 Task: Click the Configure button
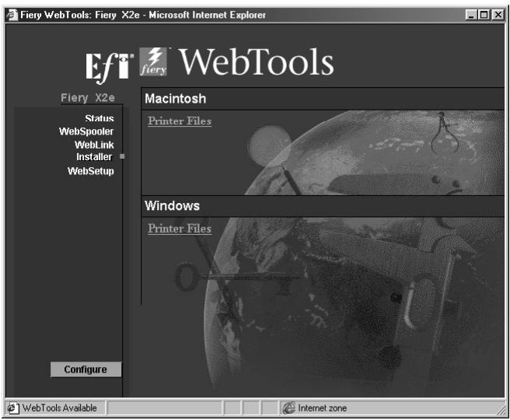click(86, 369)
